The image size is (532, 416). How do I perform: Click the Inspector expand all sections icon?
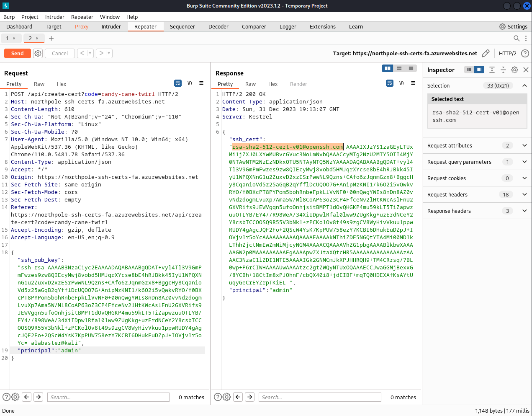pyautogui.click(x=492, y=70)
